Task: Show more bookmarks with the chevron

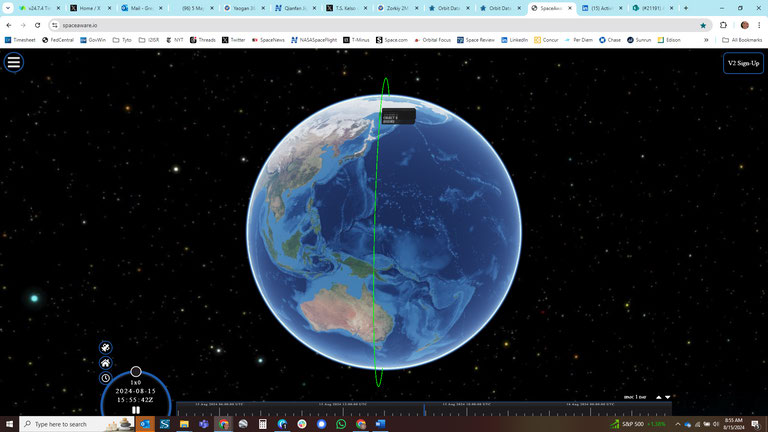Action: pyautogui.click(x=706, y=40)
